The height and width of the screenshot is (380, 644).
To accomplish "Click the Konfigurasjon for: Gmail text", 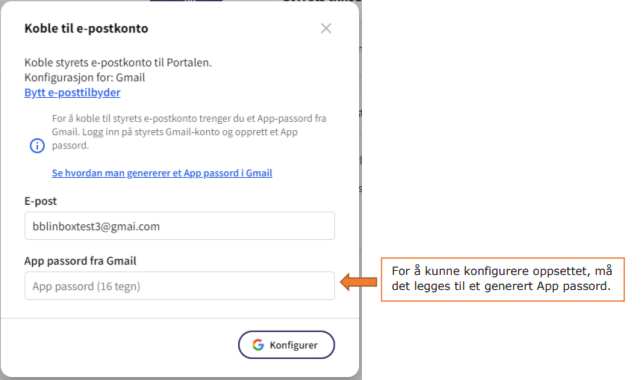I will pos(85,77).
